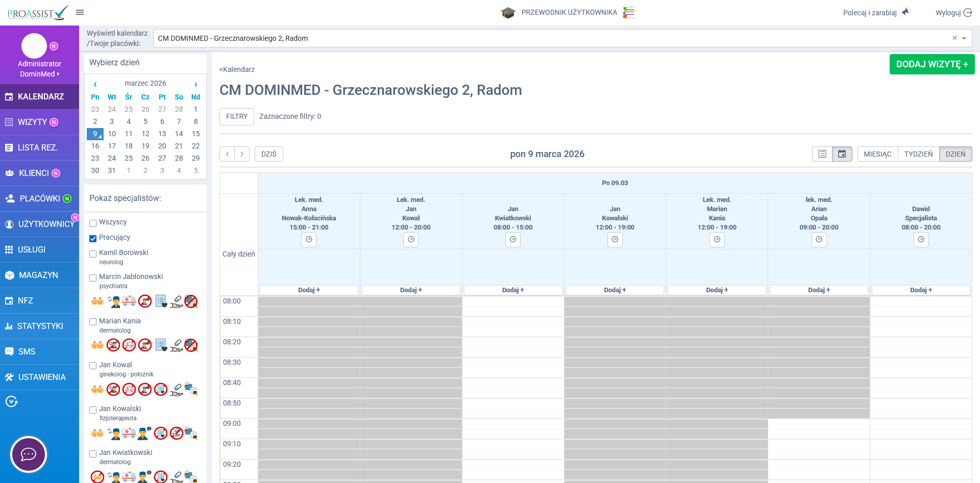Open the FILTRY button
This screenshot has height=483, width=980.
tap(237, 116)
